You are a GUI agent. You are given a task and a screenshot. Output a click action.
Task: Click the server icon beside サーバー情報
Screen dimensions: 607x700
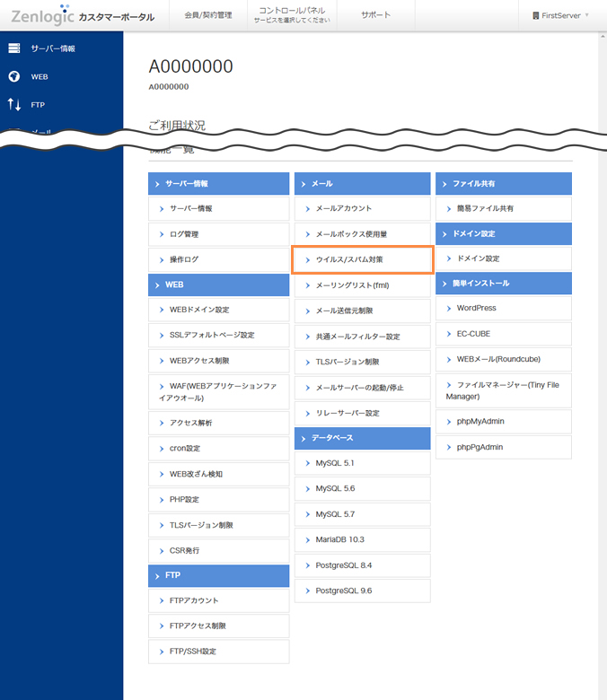[14, 48]
